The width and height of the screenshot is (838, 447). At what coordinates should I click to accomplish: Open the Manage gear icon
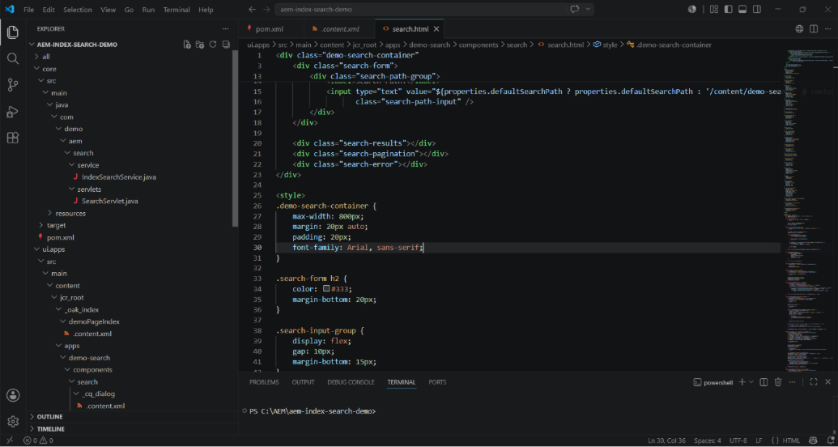[x=13, y=421]
